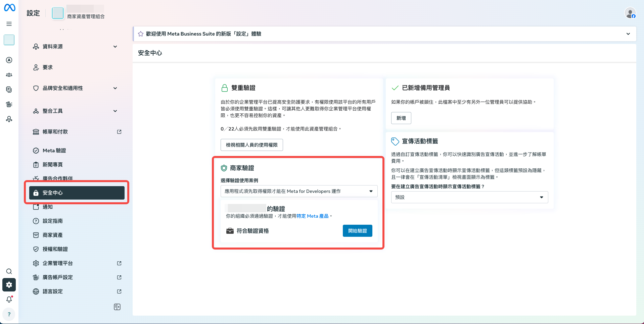Open the 選擇驗證使用案例 dropdown
The height and width of the screenshot is (324, 644).
click(x=299, y=191)
